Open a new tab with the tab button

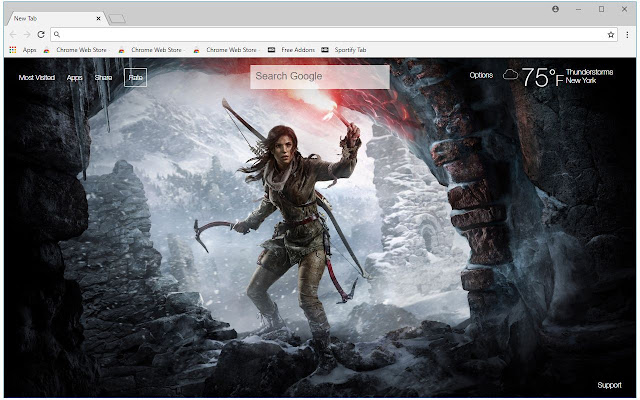tap(118, 19)
